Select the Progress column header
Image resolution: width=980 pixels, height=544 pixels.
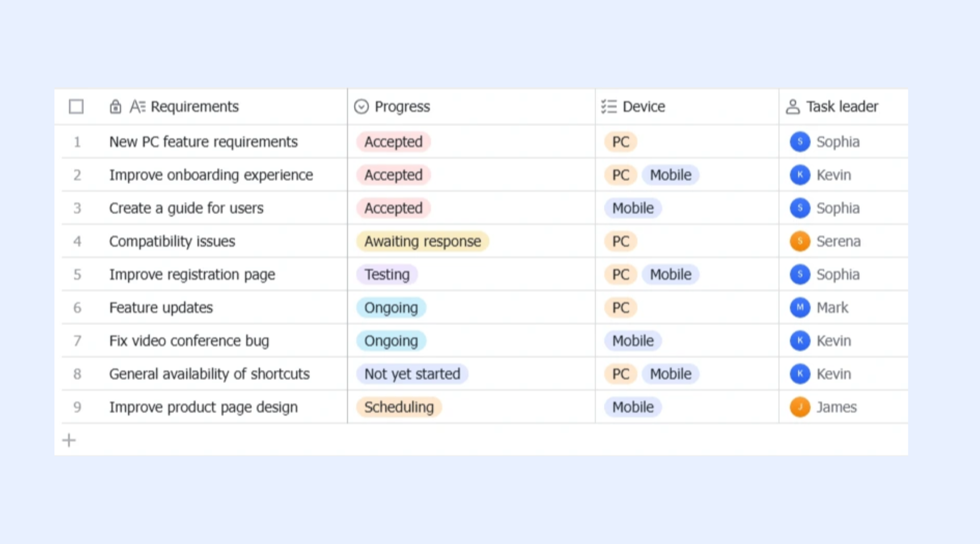[471, 107]
